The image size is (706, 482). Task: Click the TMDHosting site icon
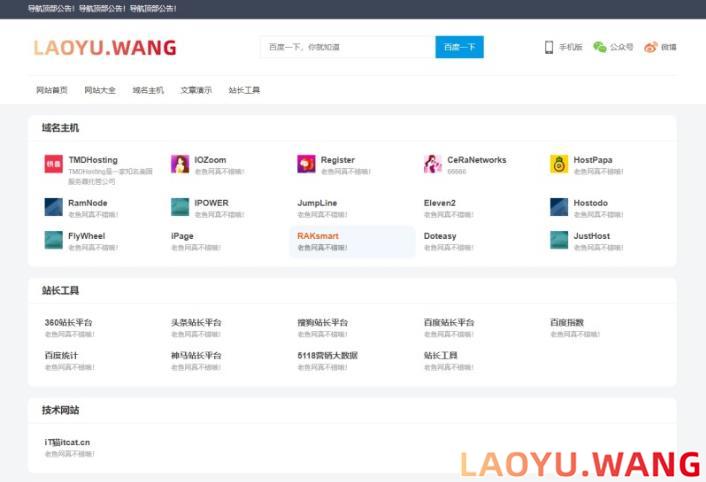53,164
